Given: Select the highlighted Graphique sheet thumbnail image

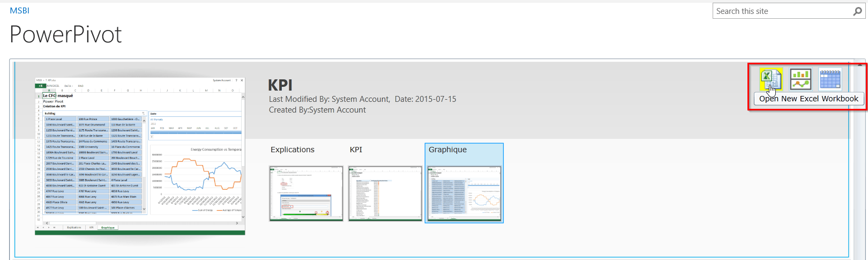Looking at the screenshot, I should click(x=464, y=193).
